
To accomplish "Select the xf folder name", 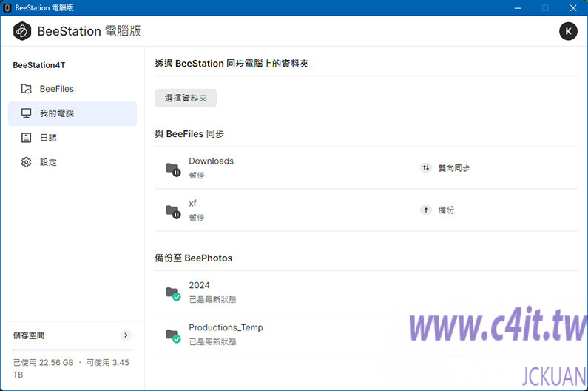I will [192, 204].
